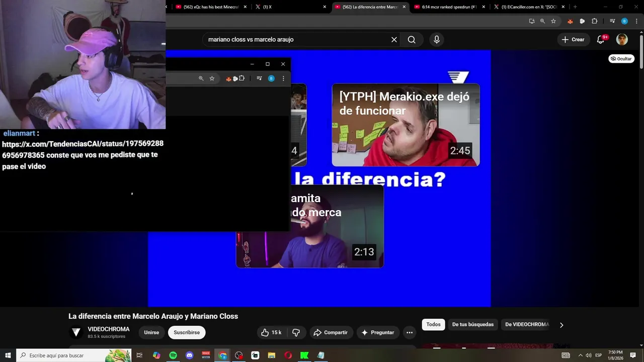
Task: Open more actions menu beside Preguntar
Action: tap(410, 332)
